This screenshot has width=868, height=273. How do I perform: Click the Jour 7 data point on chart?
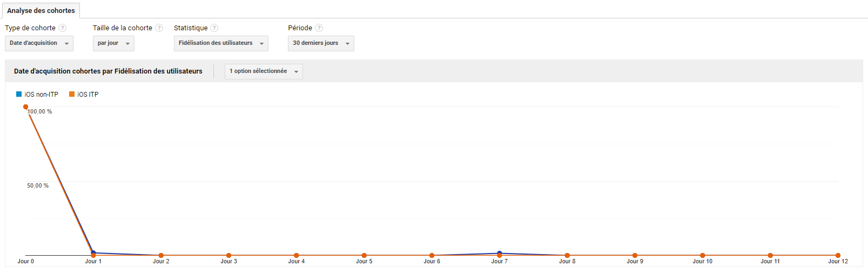(x=500, y=254)
